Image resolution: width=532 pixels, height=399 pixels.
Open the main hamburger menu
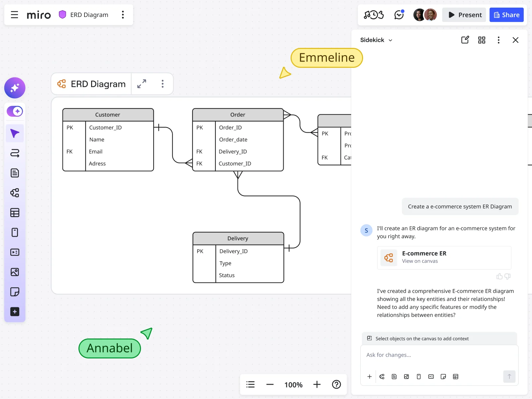tap(14, 15)
